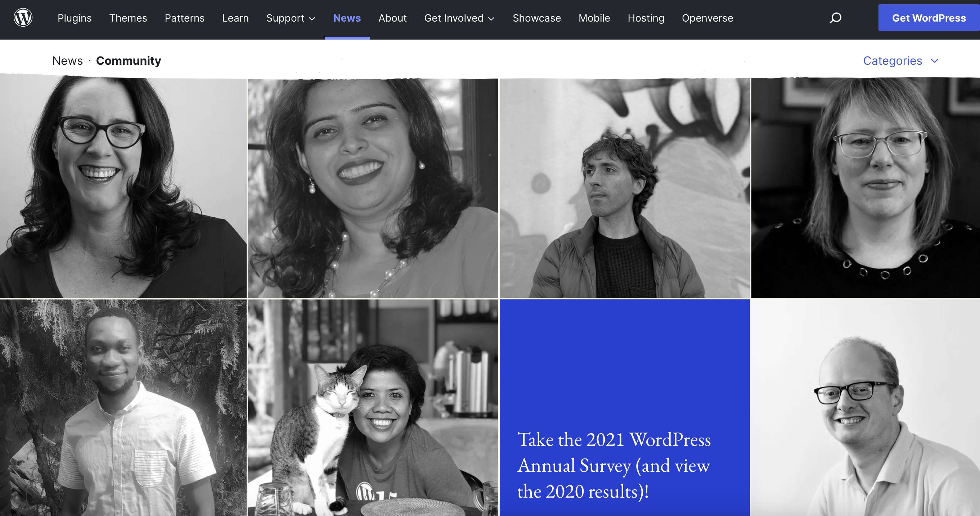Open the blue 2021 Annual Survey tile
The height and width of the screenshot is (516, 980).
point(625,408)
